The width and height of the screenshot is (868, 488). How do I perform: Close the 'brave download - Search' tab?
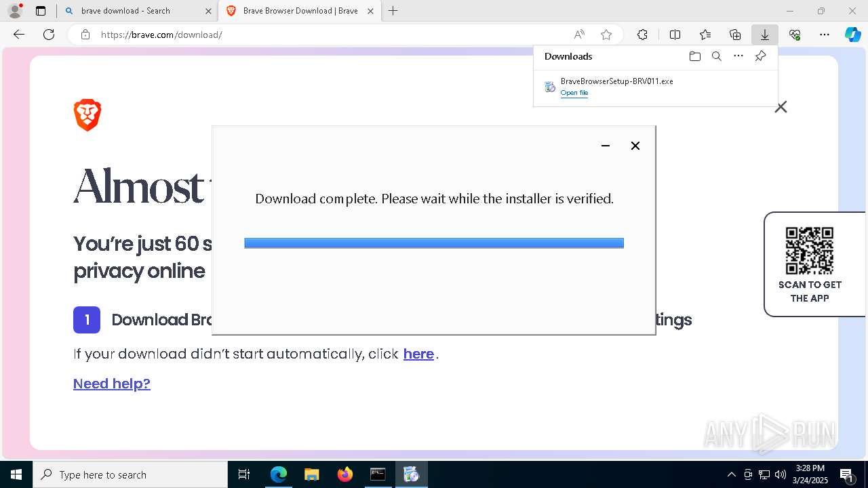tap(208, 11)
